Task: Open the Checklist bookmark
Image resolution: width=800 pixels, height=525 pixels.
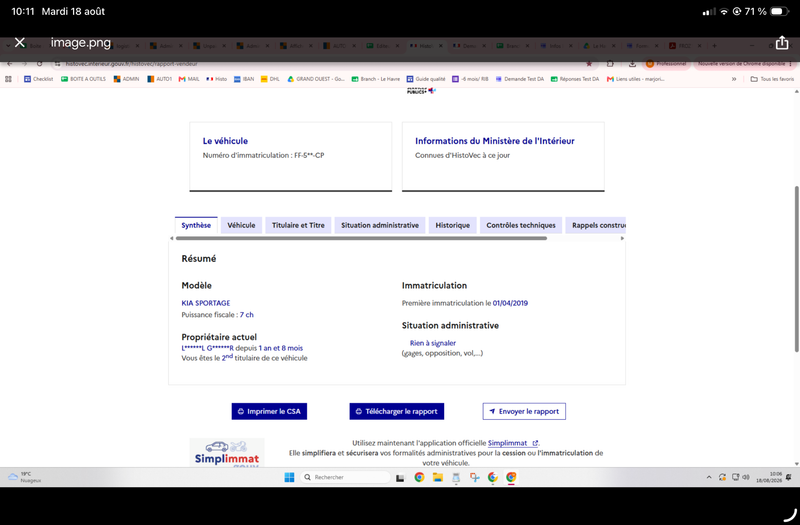Action: pyautogui.click(x=38, y=79)
